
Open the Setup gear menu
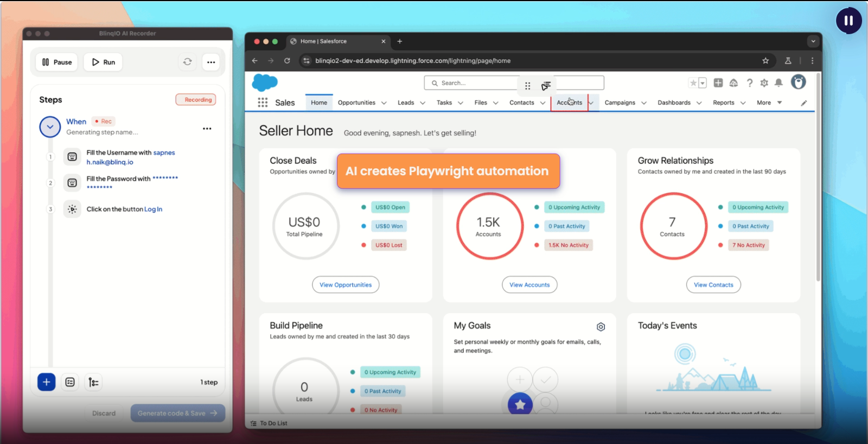click(x=764, y=83)
